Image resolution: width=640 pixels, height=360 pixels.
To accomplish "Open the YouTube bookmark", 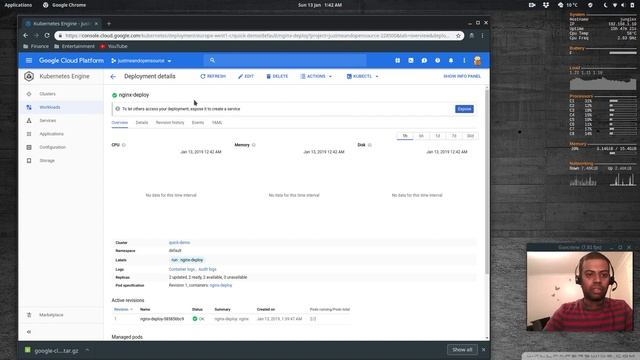I will point(114,47).
